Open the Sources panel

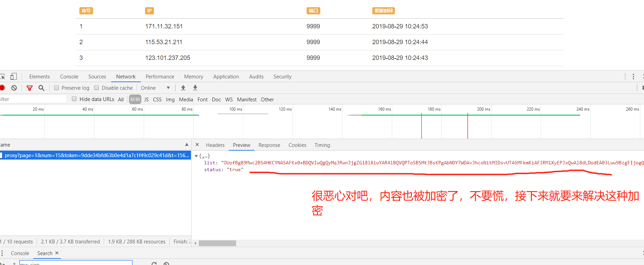click(x=97, y=77)
